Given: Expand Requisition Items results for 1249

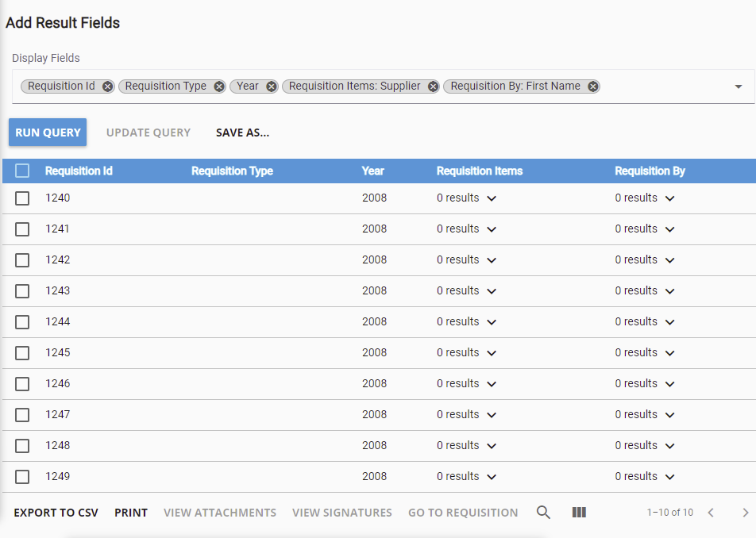Looking at the screenshot, I should pyautogui.click(x=492, y=477).
